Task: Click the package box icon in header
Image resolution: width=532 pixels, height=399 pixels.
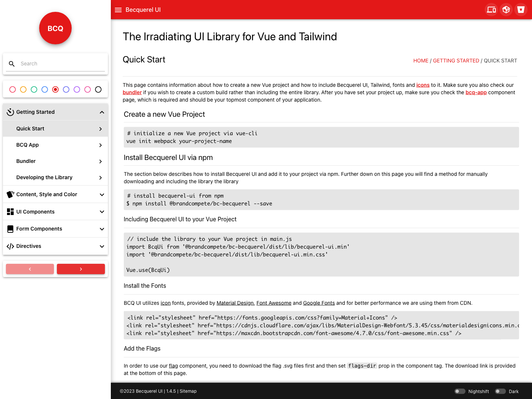Action: [x=506, y=10]
